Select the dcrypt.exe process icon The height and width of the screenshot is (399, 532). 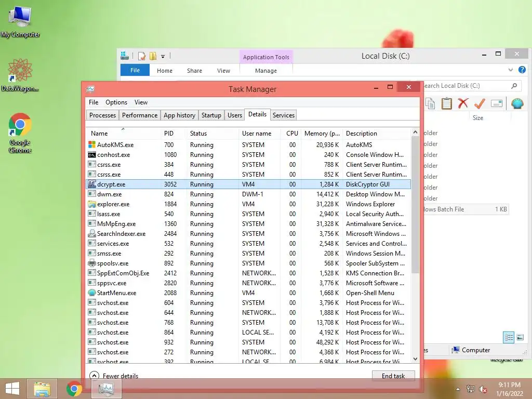(91, 184)
